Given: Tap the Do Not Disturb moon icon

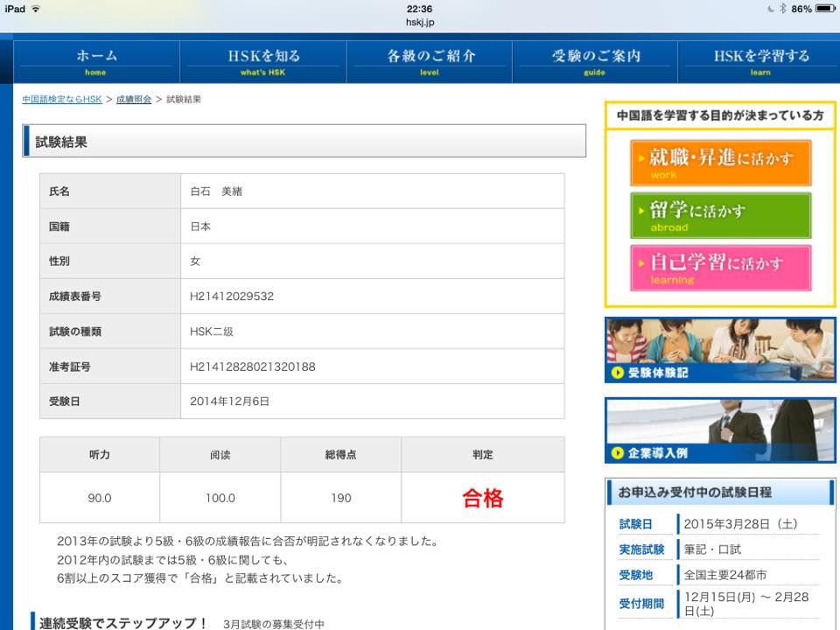Looking at the screenshot, I should (771, 9).
